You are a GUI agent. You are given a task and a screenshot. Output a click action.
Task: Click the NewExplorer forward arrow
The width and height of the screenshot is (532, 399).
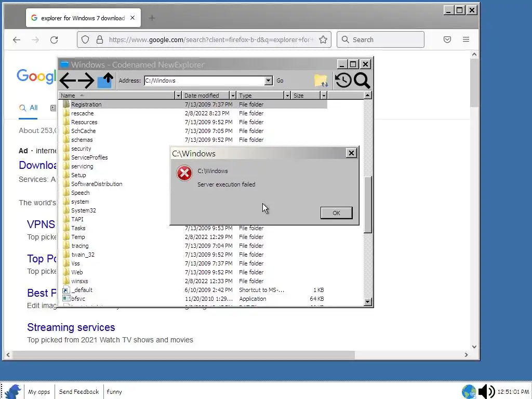pyautogui.click(x=86, y=81)
